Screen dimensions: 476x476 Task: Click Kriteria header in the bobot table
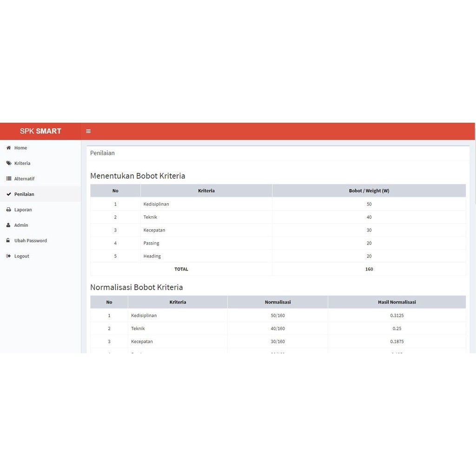tap(206, 191)
